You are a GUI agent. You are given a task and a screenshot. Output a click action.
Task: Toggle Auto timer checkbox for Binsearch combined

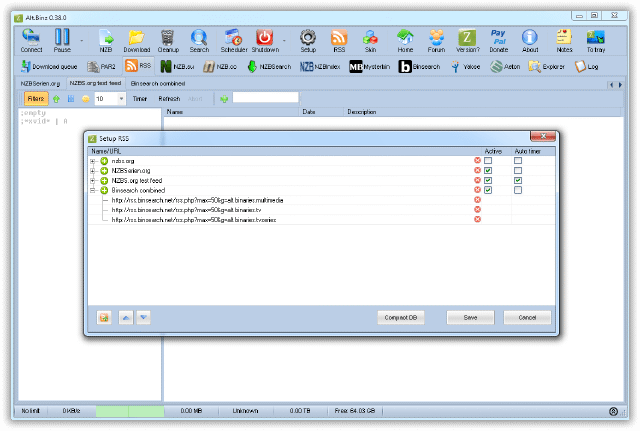tap(518, 190)
